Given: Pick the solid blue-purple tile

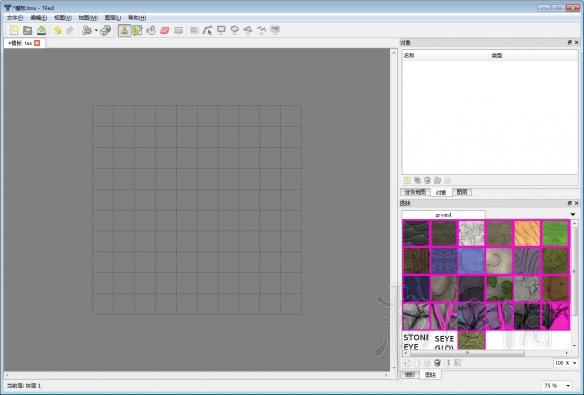Looking at the screenshot, I should (471, 261).
